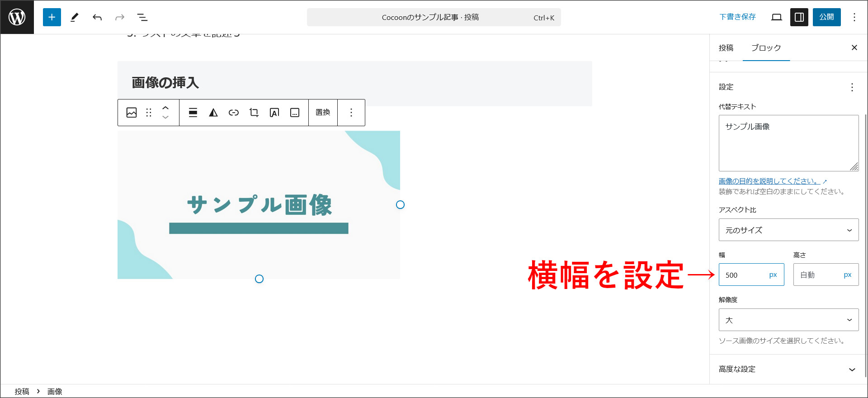Open the 解像度 resolution dropdown
The height and width of the screenshot is (398, 868).
coord(789,320)
